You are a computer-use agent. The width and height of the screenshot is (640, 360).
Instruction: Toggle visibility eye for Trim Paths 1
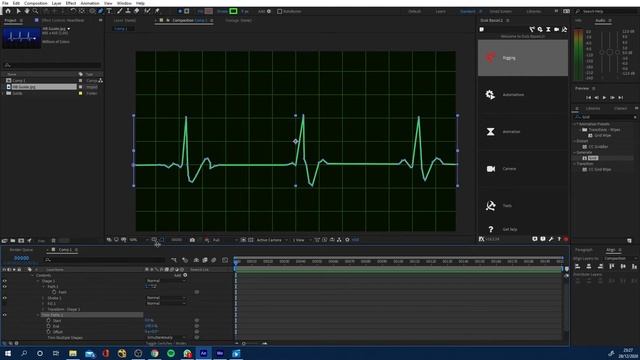coord(4,315)
